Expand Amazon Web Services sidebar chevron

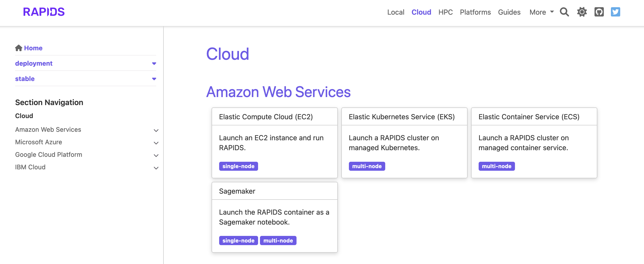[x=156, y=130]
